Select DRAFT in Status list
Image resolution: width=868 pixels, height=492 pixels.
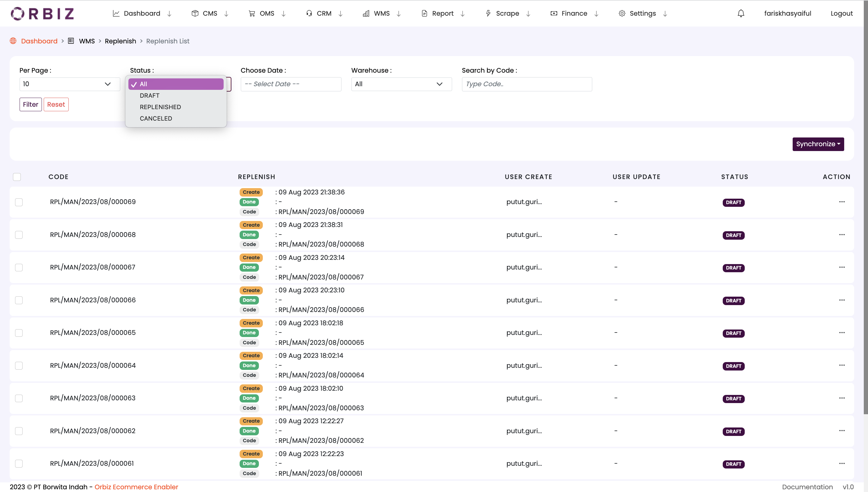tap(176, 96)
